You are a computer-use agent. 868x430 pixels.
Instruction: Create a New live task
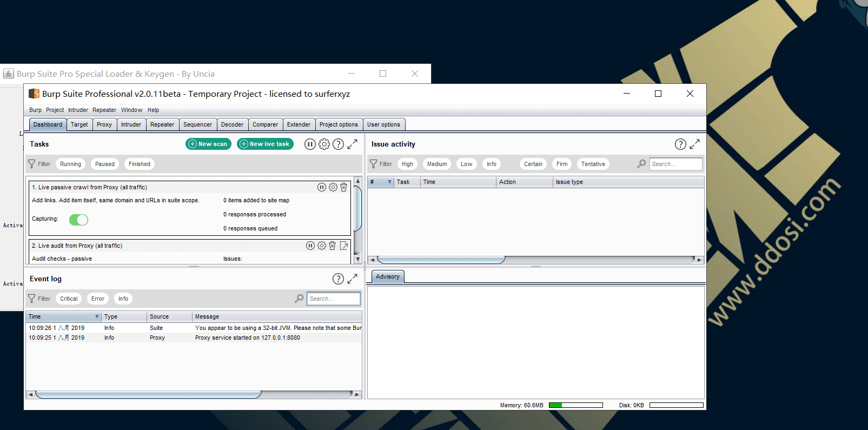[x=265, y=144]
